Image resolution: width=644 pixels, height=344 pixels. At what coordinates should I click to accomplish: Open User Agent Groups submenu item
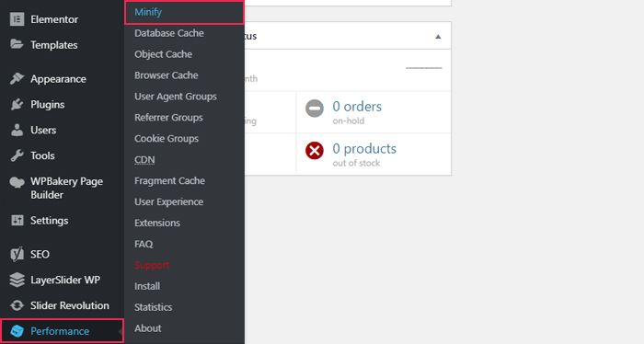tap(176, 97)
